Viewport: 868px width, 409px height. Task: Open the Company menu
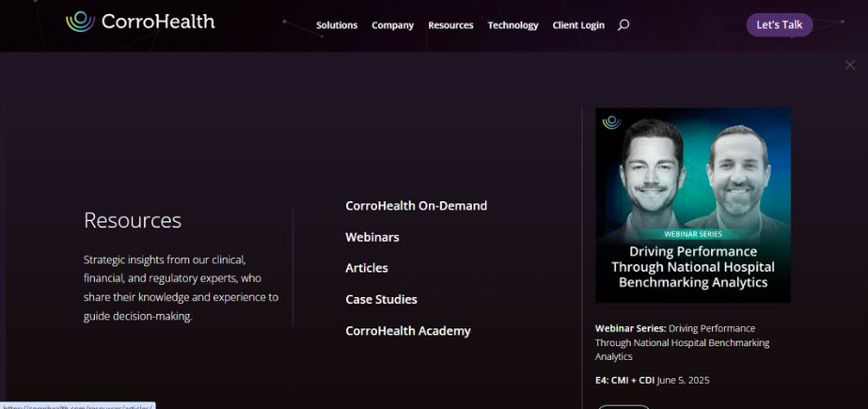(x=392, y=25)
